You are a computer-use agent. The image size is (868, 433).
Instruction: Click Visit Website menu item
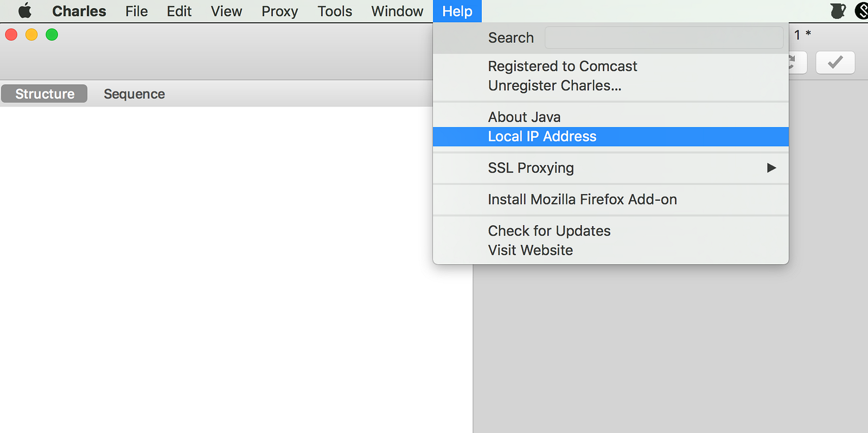(x=530, y=250)
